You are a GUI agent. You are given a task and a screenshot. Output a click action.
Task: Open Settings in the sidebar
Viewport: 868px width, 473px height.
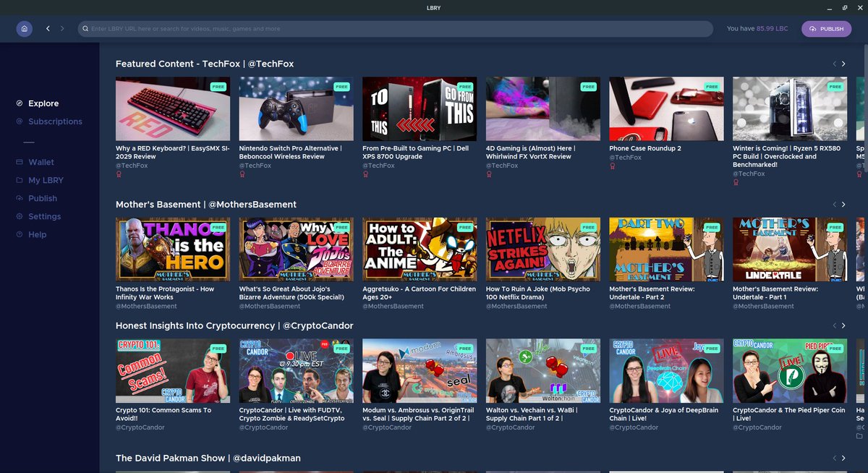click(45, 216)
